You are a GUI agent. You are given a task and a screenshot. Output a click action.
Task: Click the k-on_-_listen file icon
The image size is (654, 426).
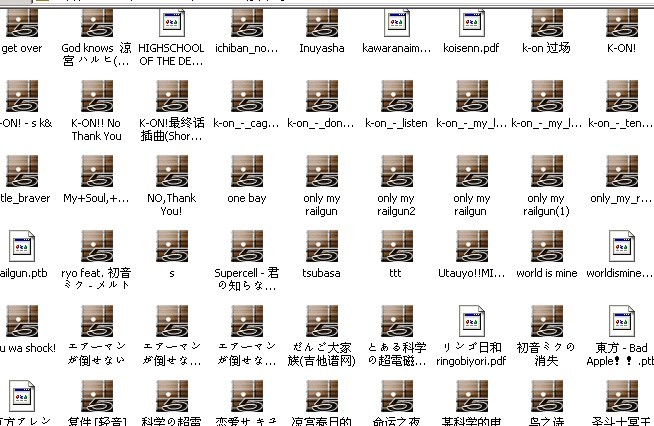tap(397, 96)
